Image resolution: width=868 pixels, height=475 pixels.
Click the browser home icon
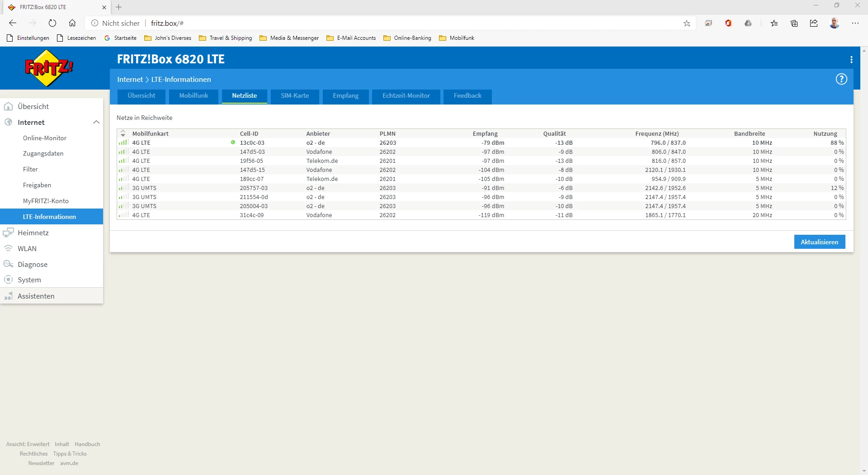point(72,23)
